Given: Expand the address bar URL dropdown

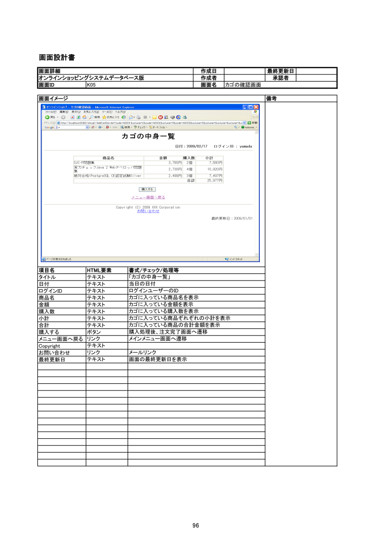Looking at the screenshot, I should [x=245, y=122].
